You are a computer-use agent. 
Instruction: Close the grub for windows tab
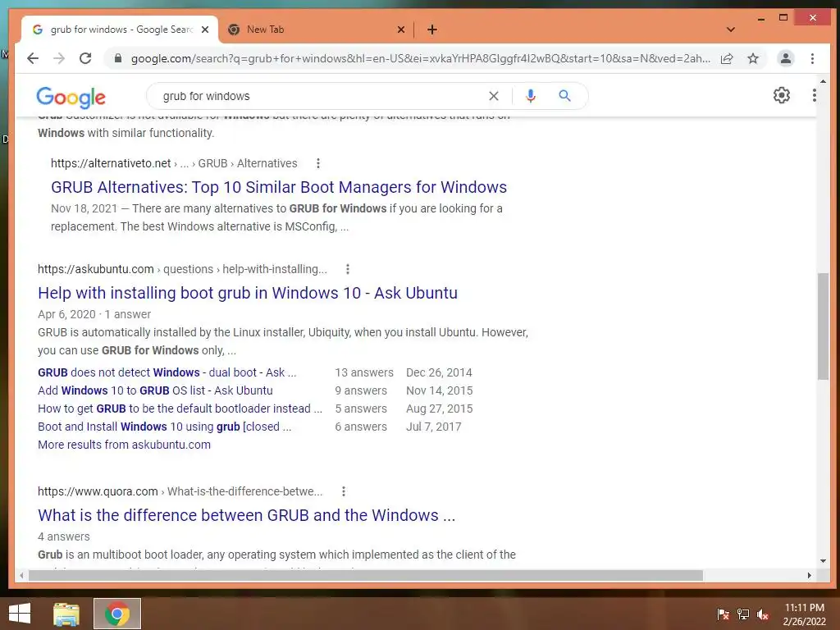click(204, 30)
